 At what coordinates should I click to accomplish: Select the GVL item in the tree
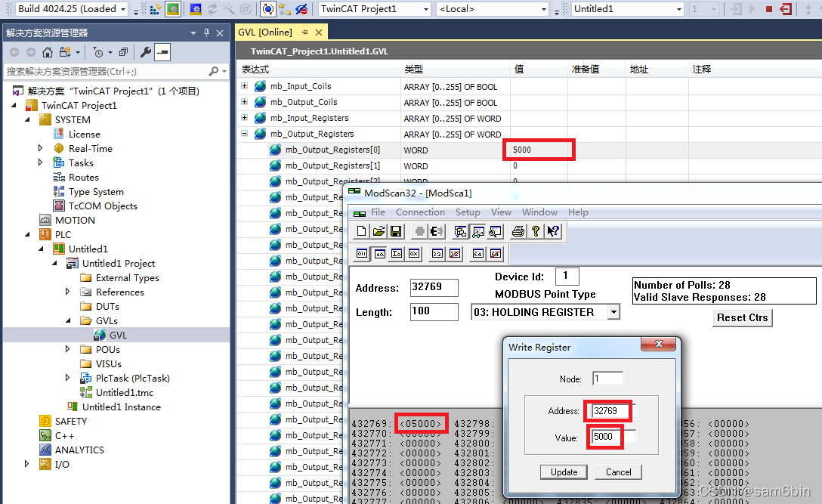coord(118,335)
